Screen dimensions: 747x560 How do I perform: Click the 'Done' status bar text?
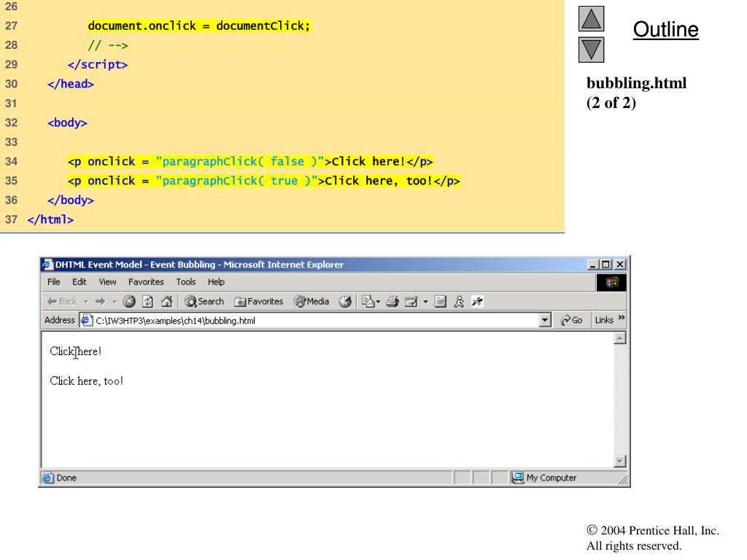pyautogui.click(x=66, y=478)
